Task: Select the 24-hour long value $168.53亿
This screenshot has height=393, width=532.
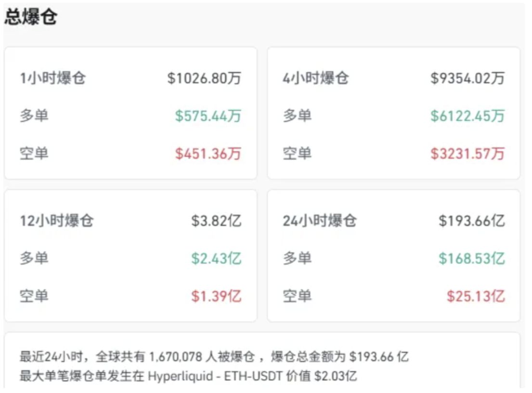Action: point(471,259)
